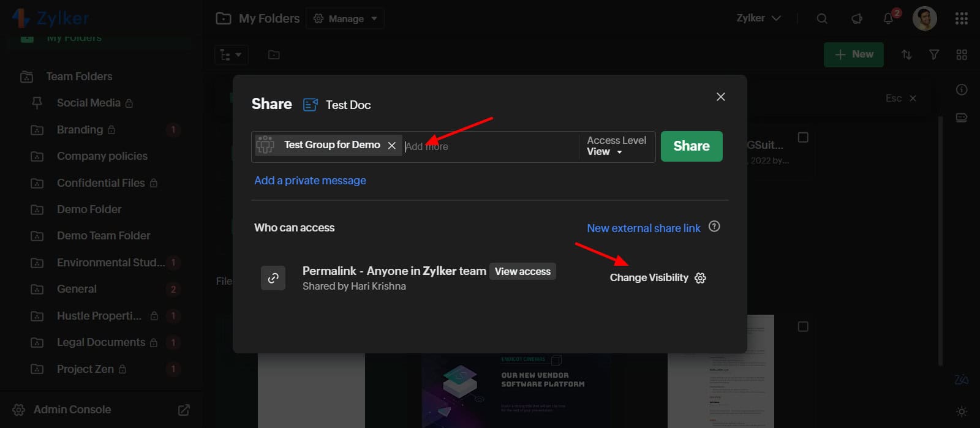Open the apps grid launcher icon
The height and width of the screenshot is (428, 980).
[x=961, y=19]
